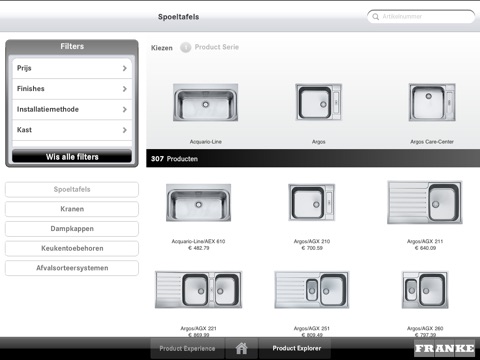This screenshot has width=480, height=360.
Task: Select the Kranen category
Action: point(72,209)
